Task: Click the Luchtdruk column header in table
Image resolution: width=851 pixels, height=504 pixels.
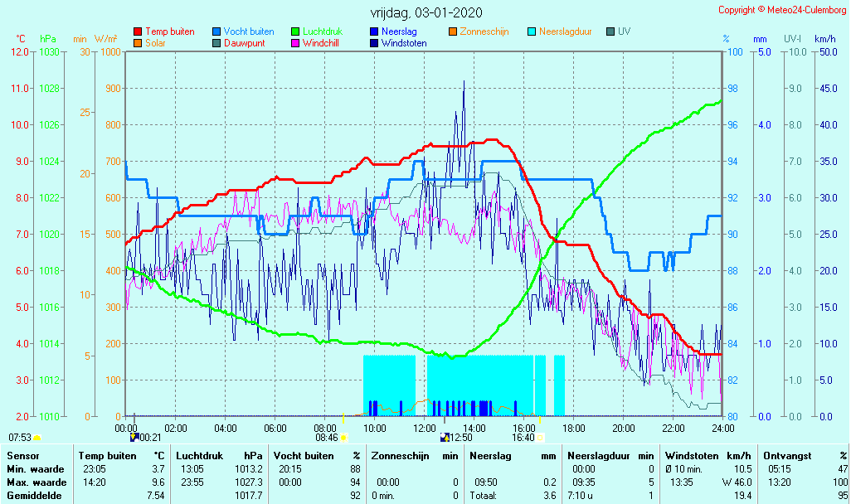Action: 200,456
